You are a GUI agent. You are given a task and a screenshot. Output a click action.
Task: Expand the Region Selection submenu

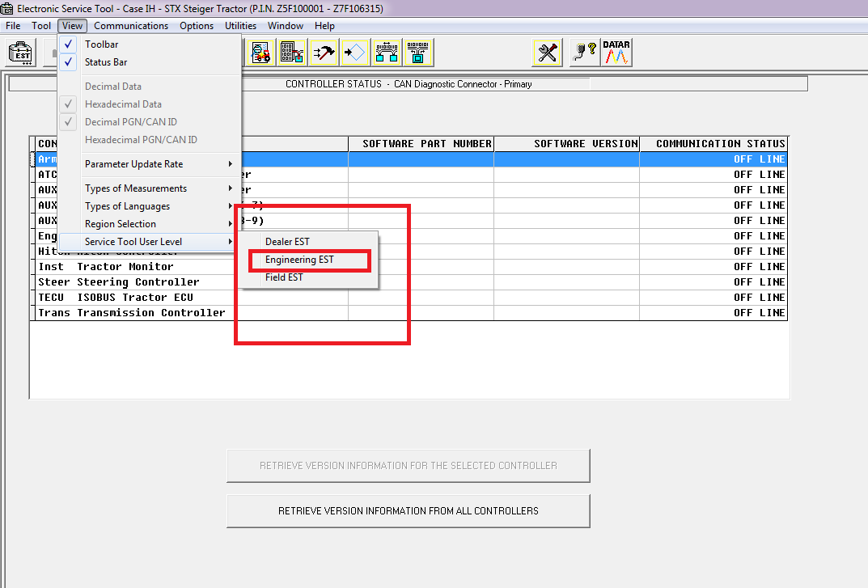point(150,224)
